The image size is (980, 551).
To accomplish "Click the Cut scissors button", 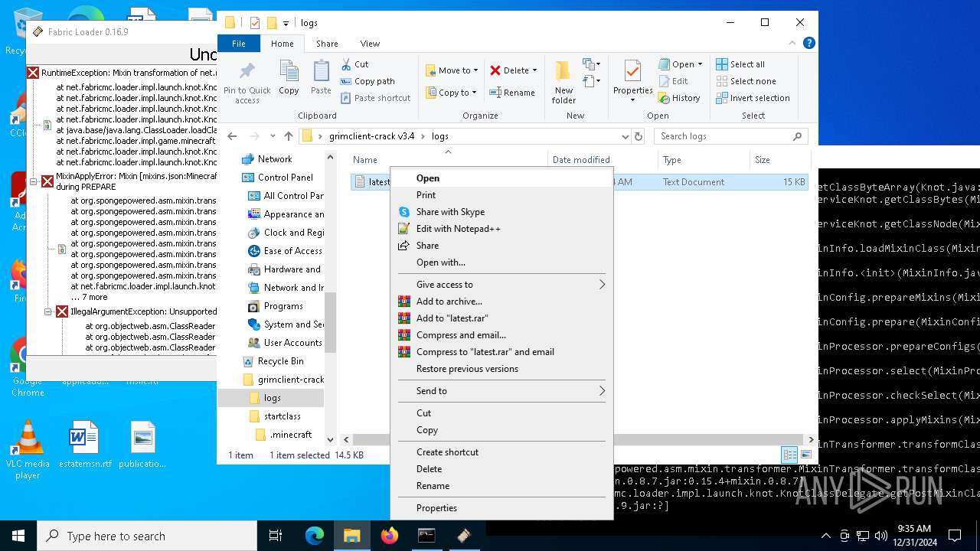I will (354, 64).
